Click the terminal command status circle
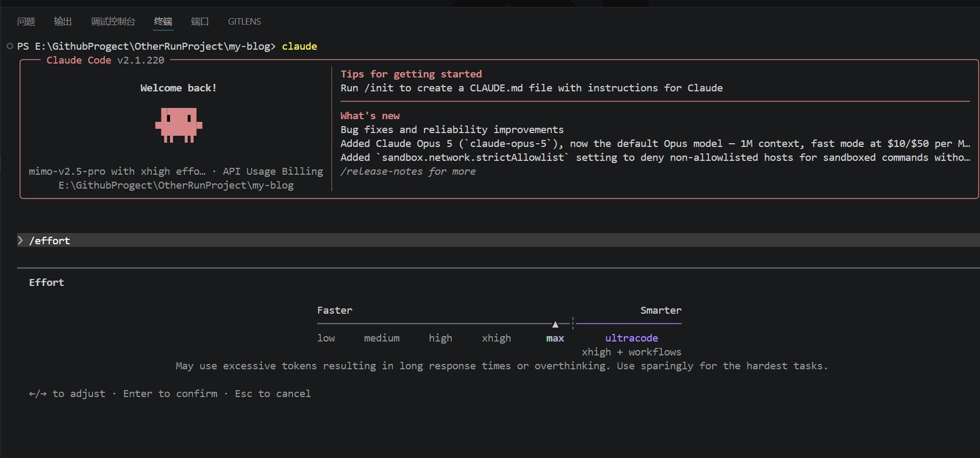This screenshot has height=458, width=980. click(x=10, y=46)
